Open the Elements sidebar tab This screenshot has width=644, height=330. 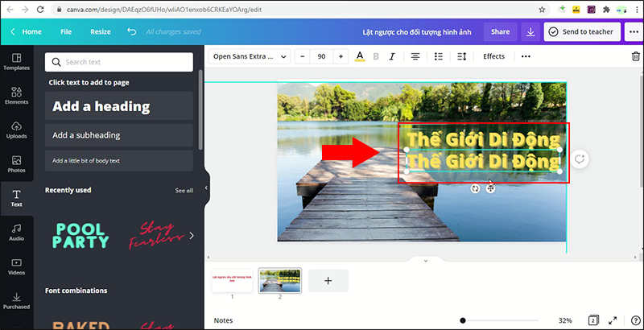pyautogui.click(x=16, y=96)
